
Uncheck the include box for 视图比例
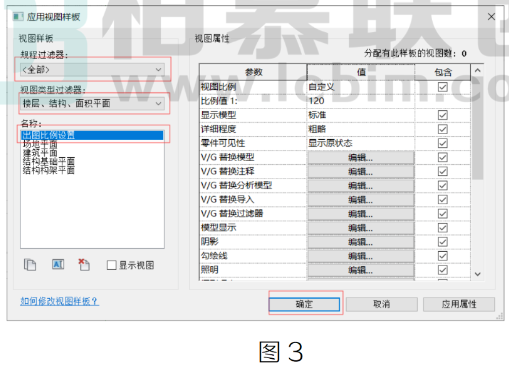pyautogui.click(x=443, y=87)
